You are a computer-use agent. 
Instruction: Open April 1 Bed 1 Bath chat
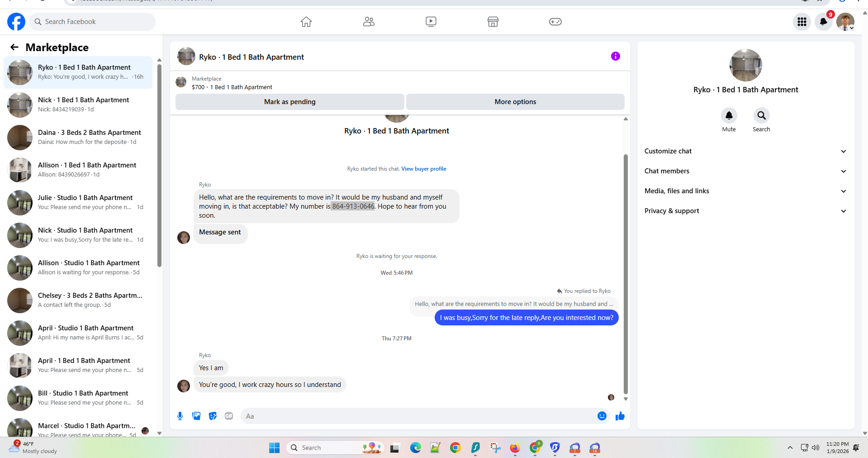coord(78,365)
